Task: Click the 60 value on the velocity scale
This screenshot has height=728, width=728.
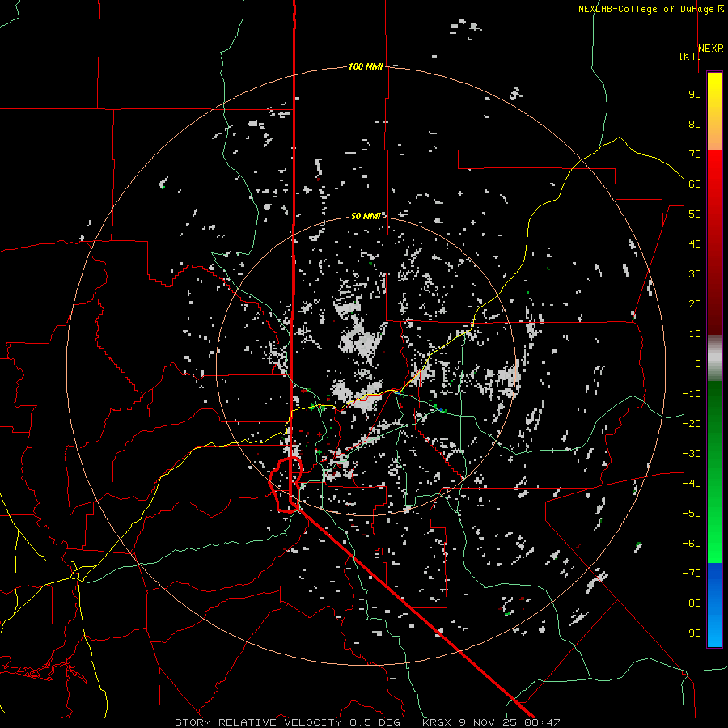Action: point(695,184)
